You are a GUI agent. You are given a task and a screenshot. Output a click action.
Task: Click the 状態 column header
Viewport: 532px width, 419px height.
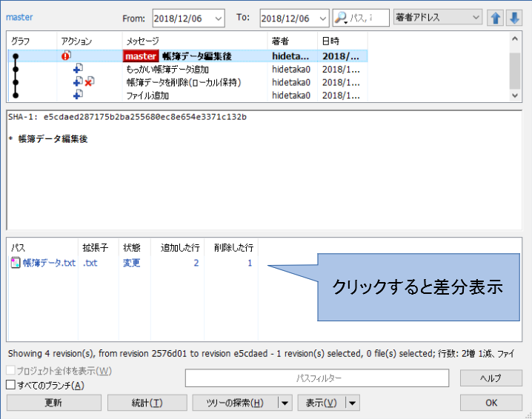(135, 248)
